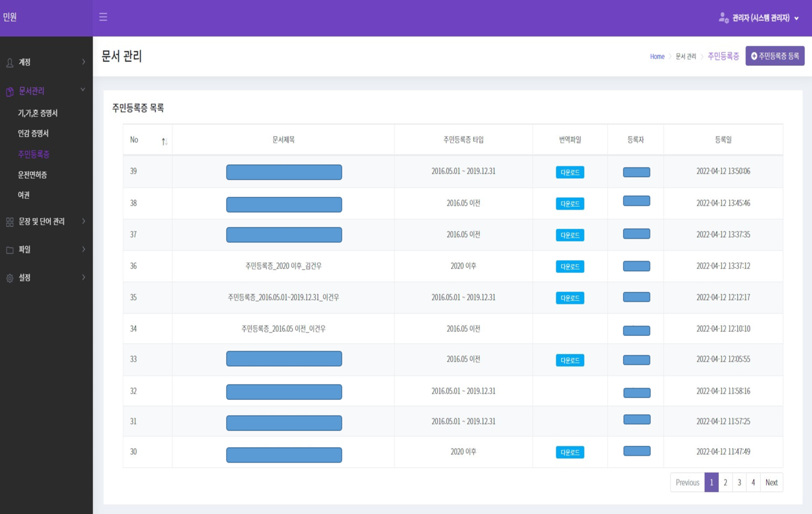
Task: Click the Previous pagination button
Action: coord(687,482)
